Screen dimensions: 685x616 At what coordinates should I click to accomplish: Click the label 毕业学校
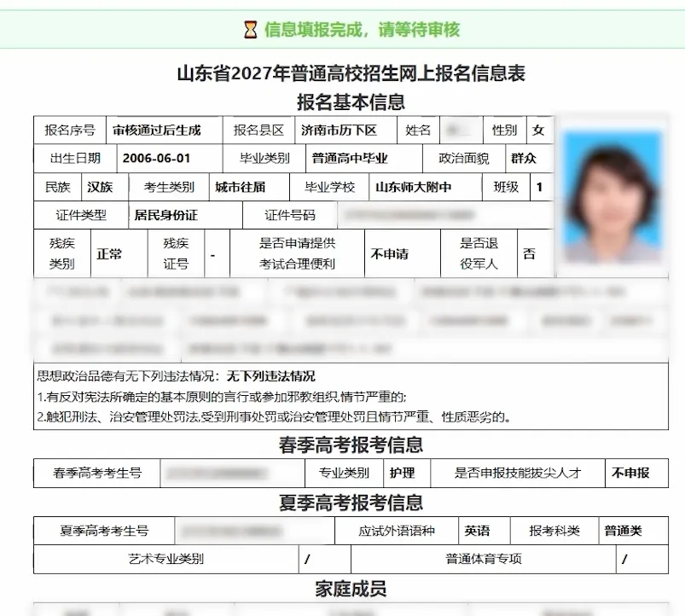pyautogui.click(x=330, y=187)
